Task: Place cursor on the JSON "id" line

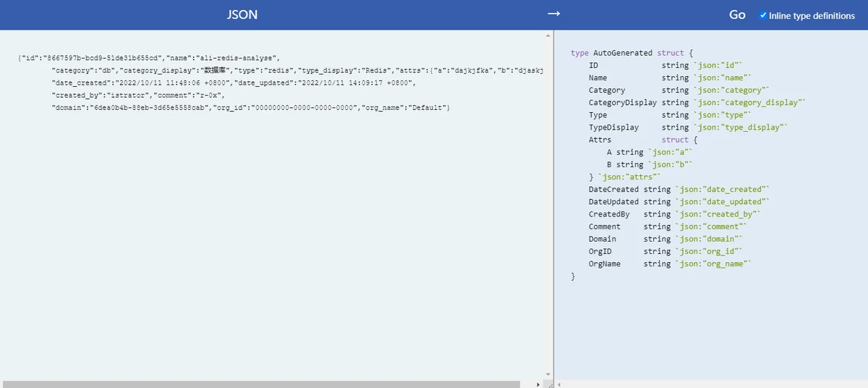Action: point(148,58)
